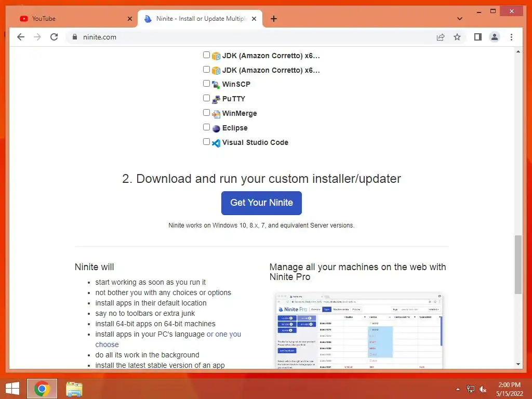Click the YouTube tab favicon
The width and height of the screenshot is (532, 399).
[x=24, y=19]
